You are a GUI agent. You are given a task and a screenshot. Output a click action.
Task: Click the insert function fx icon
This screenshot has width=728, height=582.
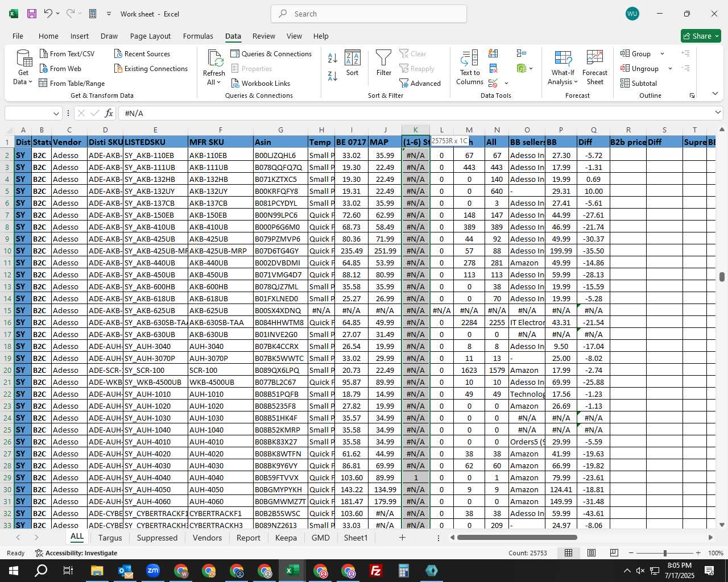[x=109, y=113]
